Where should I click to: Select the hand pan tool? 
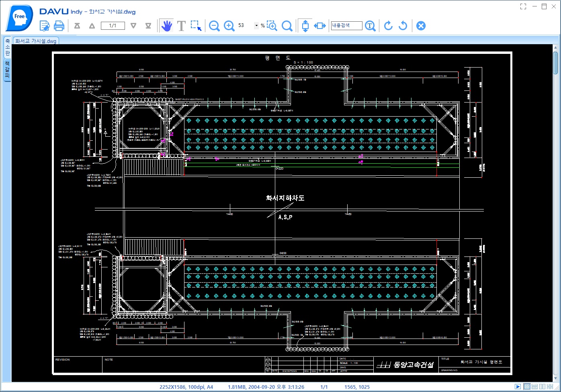click(166, 26)
